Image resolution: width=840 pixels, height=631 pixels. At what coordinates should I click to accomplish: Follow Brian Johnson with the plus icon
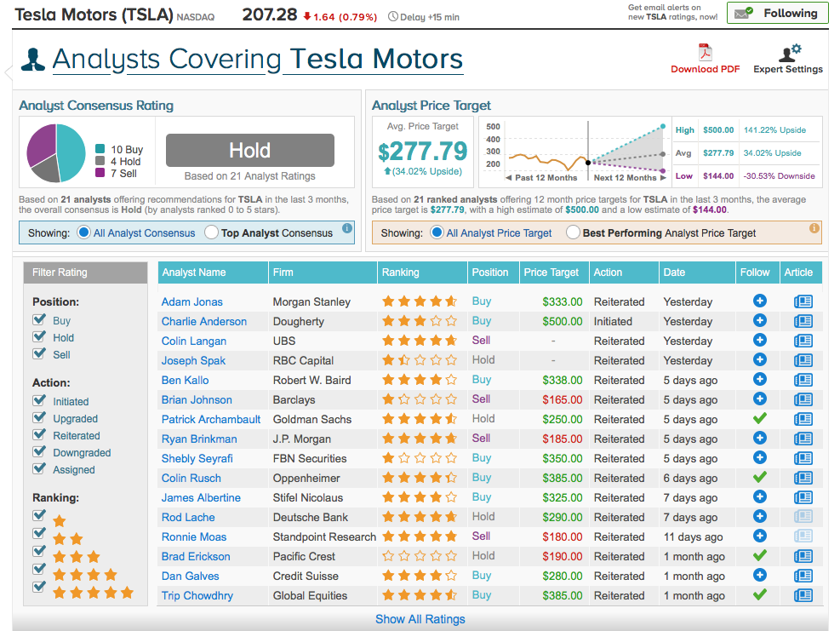tap(760, 399)
